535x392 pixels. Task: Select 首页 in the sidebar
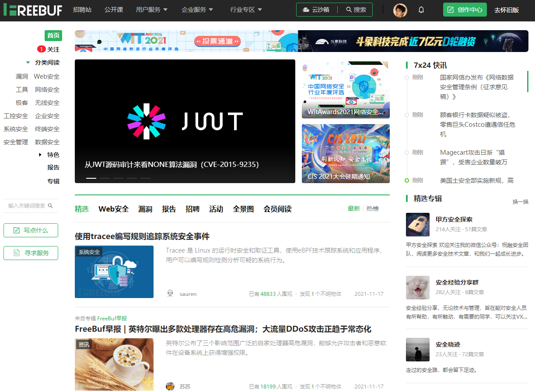pos(53,36)
